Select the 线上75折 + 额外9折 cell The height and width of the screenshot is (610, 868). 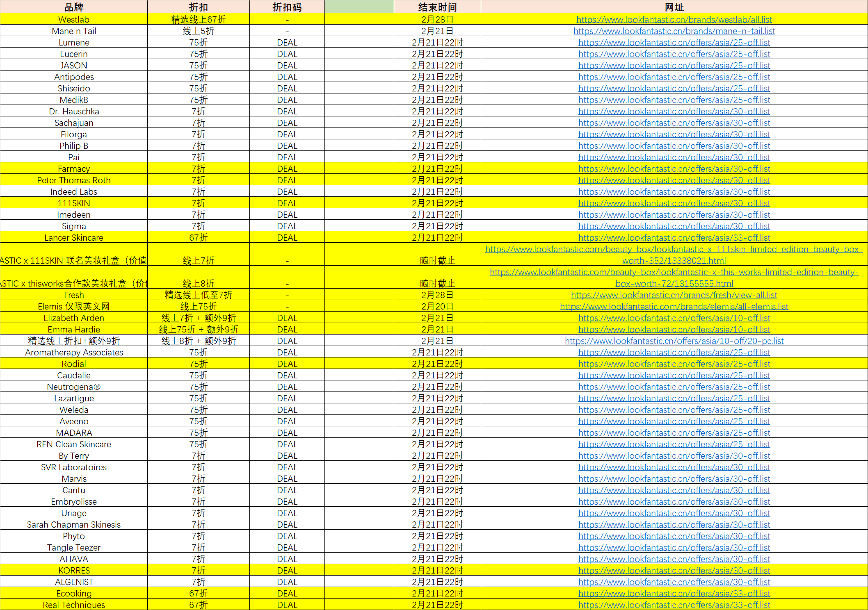pyautogui.click(x=199, y=329)
